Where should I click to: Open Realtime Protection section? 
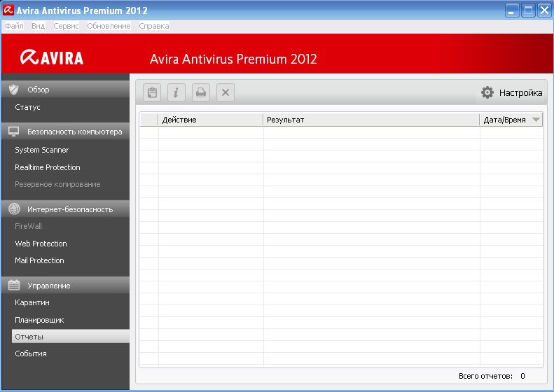pos(48,167)
